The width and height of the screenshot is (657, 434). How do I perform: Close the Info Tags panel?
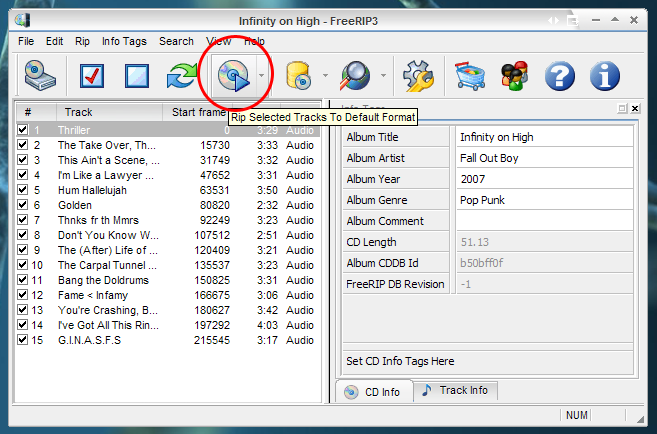pos(635,108)
